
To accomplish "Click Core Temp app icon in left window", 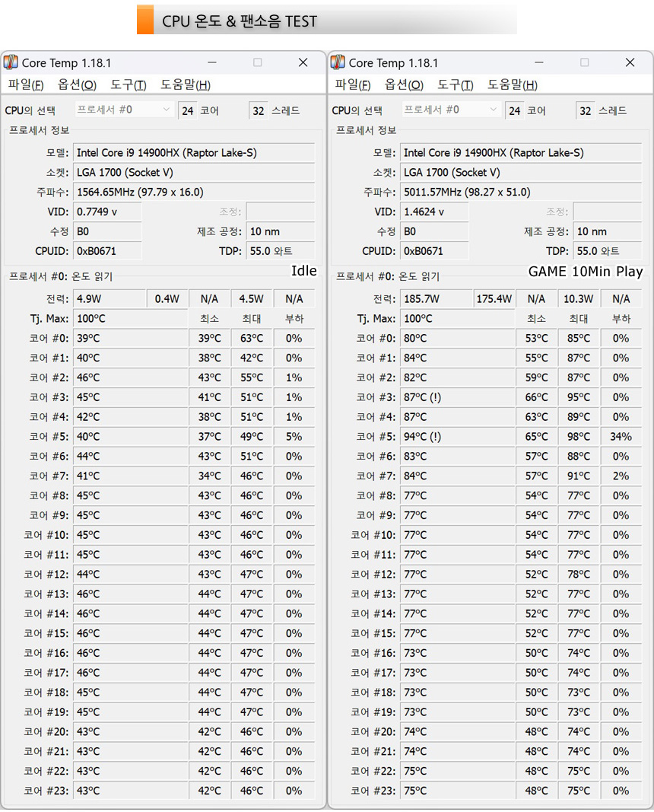I will 11,62.
